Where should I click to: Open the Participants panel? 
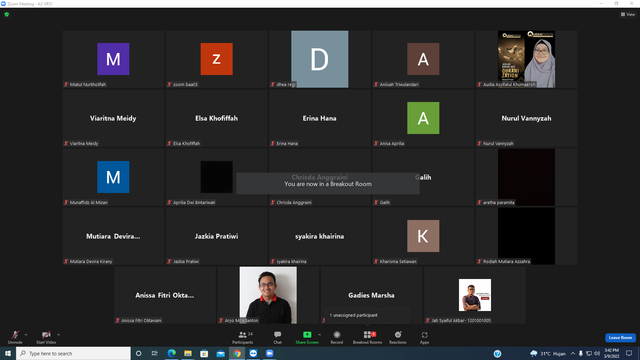243,337
